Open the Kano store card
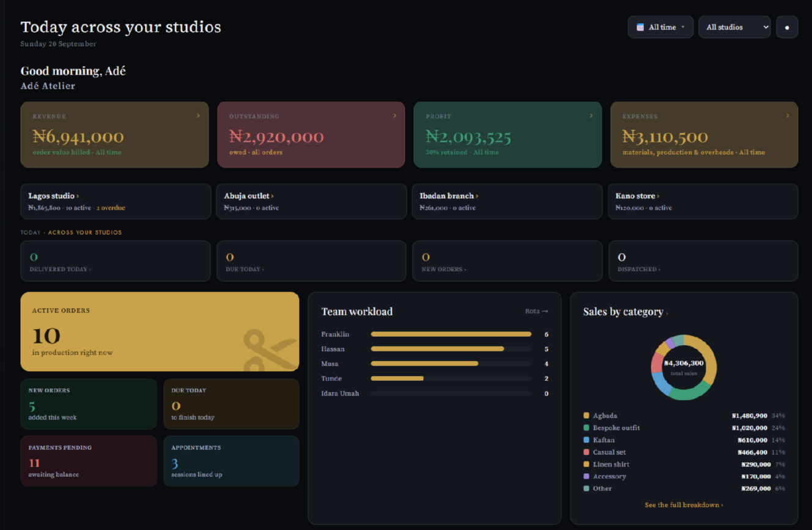The width and height of the screenshot is (812, 530). [703, 201]
